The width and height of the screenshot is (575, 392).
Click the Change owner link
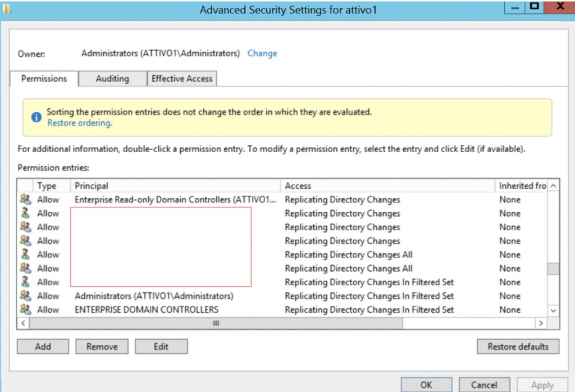(x=262, y=53)
